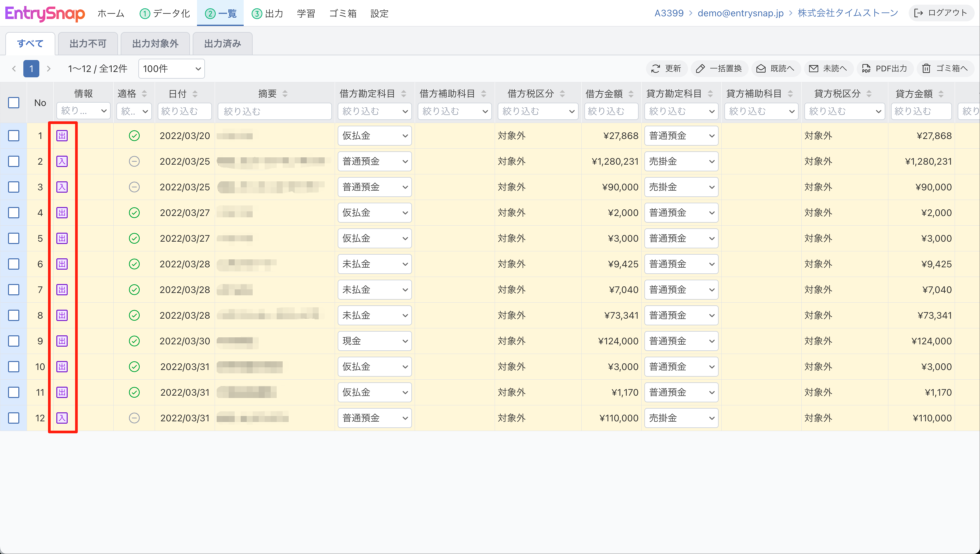The image size is (980, 554).
Task: Sort by the 借方勘定科目 column arrows
Action: click(x=404, y=94)
